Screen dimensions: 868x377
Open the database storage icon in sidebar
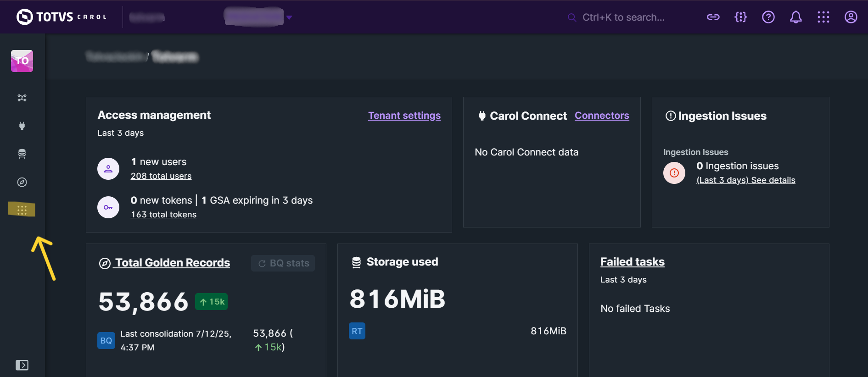coord(22,154)
